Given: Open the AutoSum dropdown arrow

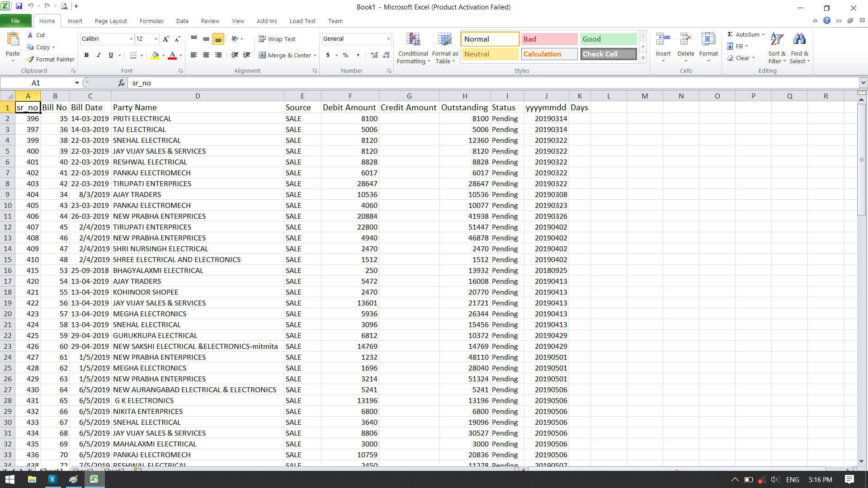Looking at the screenshot, I should (763, 34).
